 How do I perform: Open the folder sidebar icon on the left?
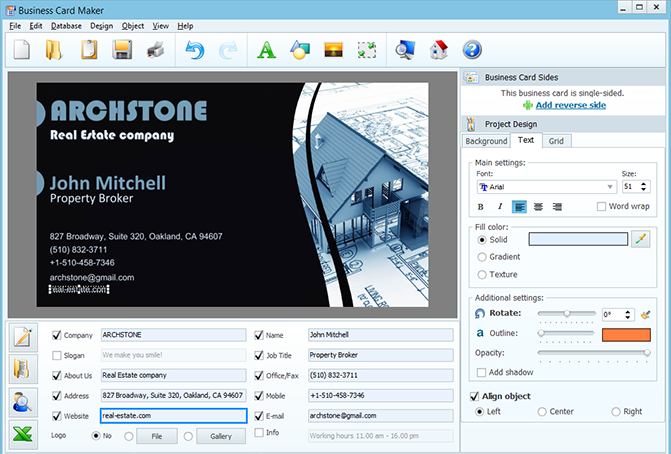click(x=23, y=369)
